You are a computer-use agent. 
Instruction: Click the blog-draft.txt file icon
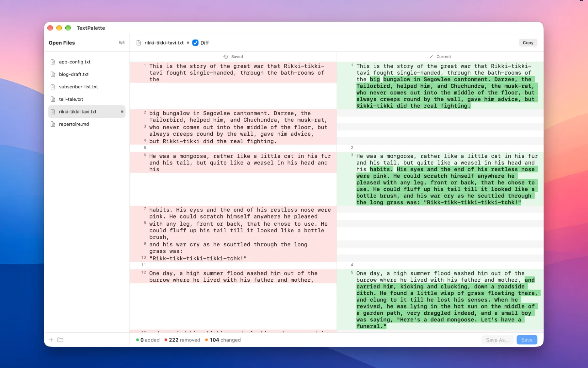click(53, 74)
